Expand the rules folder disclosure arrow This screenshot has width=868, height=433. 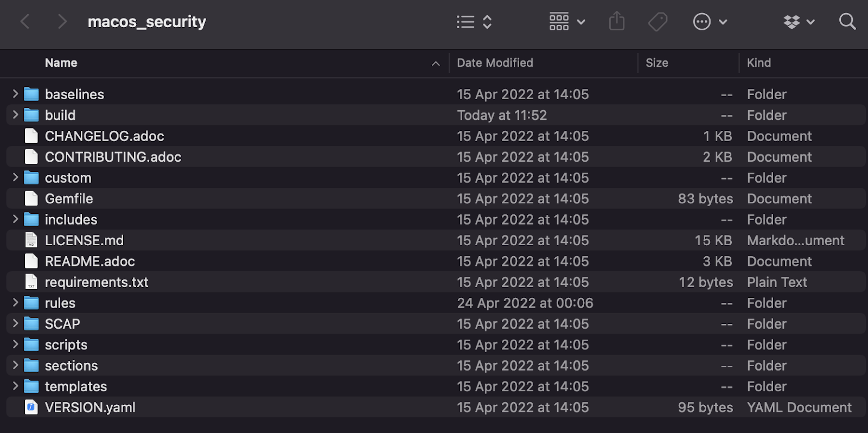pos(15,303)
